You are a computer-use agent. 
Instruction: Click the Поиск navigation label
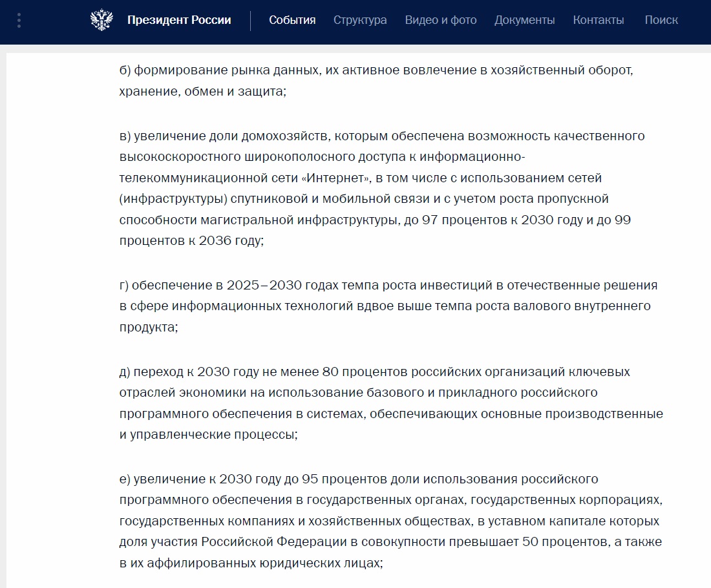(661, 20)
